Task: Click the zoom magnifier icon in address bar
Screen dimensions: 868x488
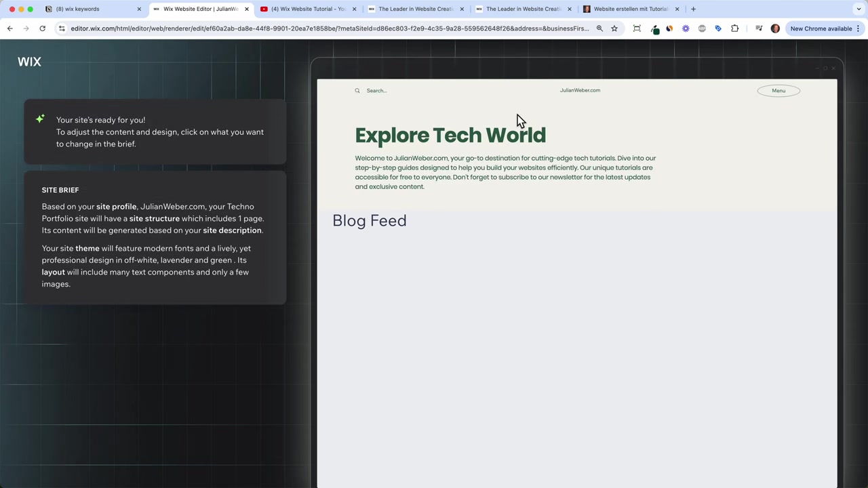Action: tap(599, 28)
